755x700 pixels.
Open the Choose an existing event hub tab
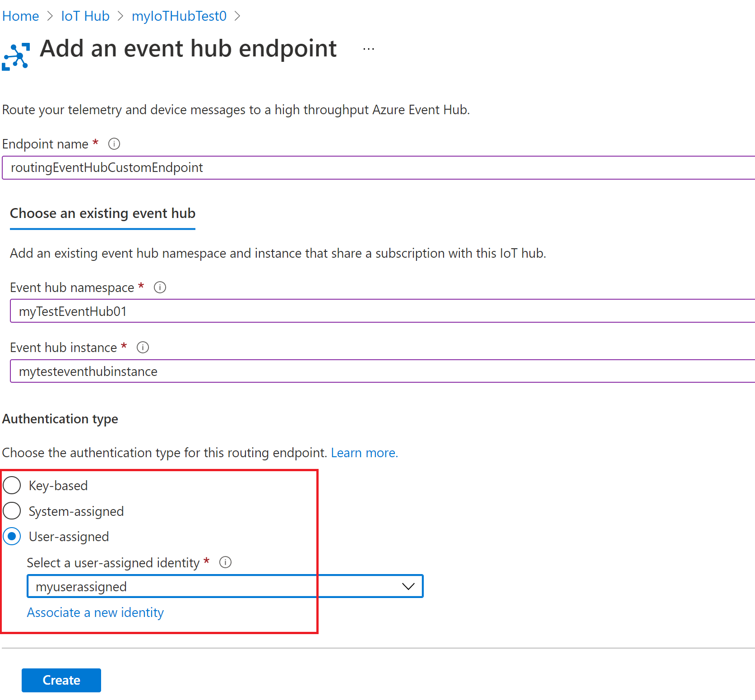(x=102, y=213)
